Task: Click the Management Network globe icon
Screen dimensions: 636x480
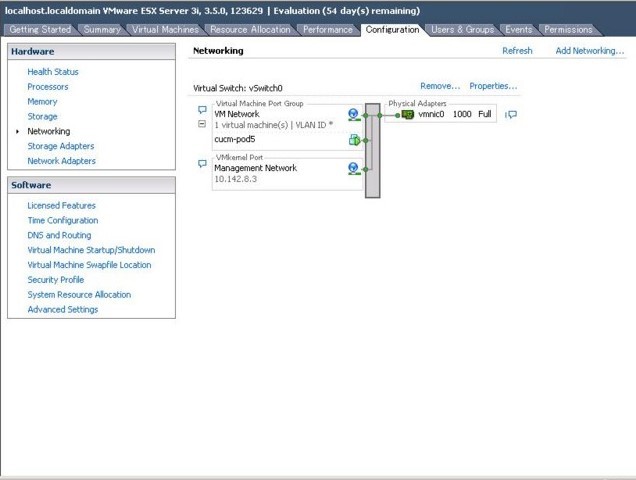Action: click(354, 168)
